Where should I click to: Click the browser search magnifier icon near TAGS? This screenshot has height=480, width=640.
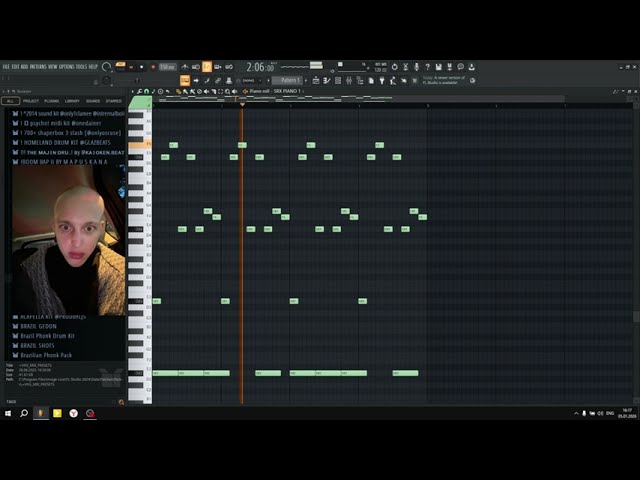(121, 402)
